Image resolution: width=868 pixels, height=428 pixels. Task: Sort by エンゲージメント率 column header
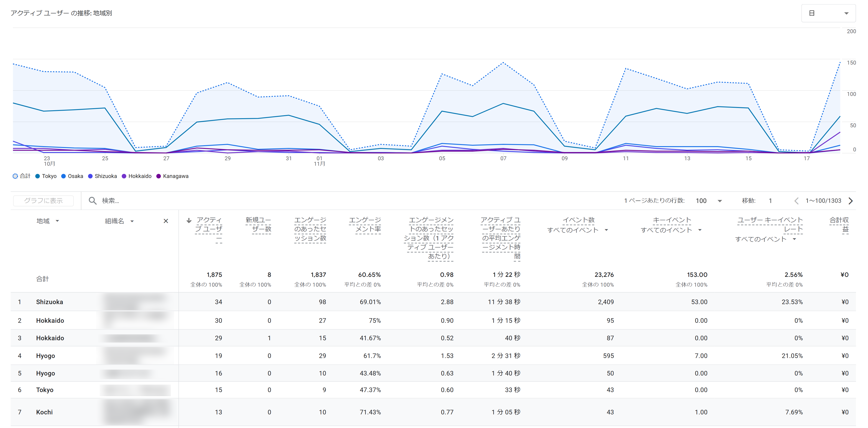click(365, 224)
